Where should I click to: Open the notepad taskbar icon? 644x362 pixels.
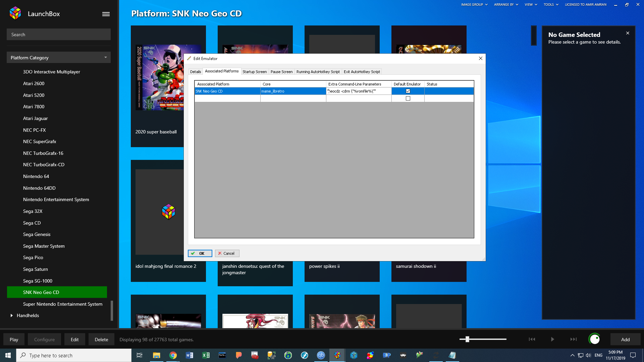tap(452, 355)
